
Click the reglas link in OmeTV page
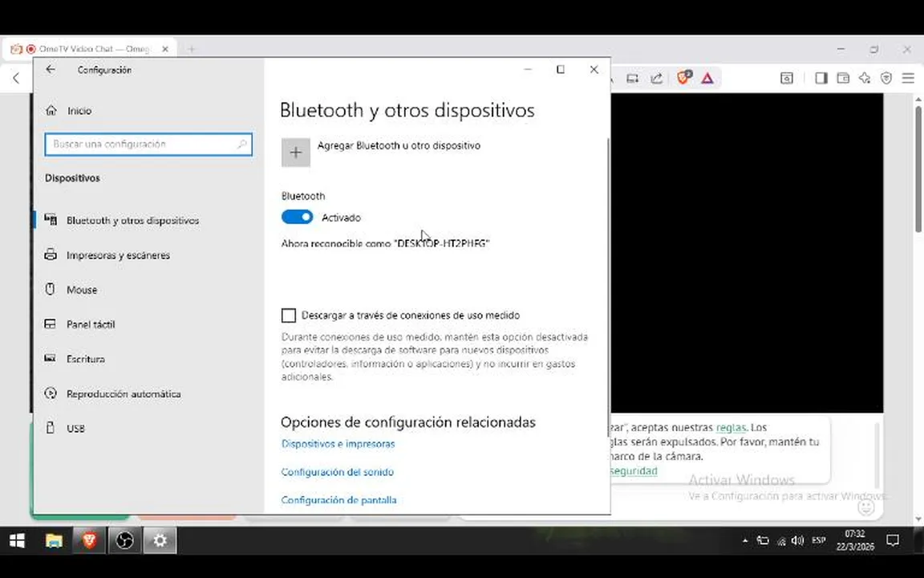point(731,428)
